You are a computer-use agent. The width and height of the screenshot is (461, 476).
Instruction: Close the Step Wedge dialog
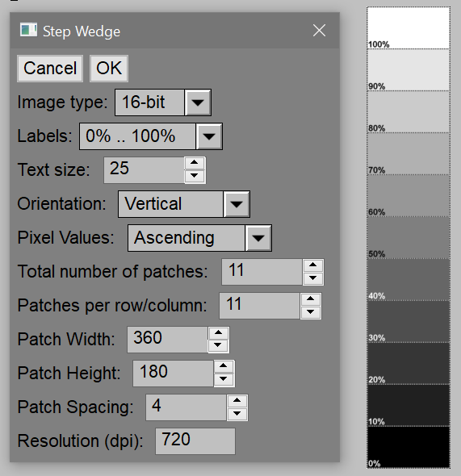[319, 31]
